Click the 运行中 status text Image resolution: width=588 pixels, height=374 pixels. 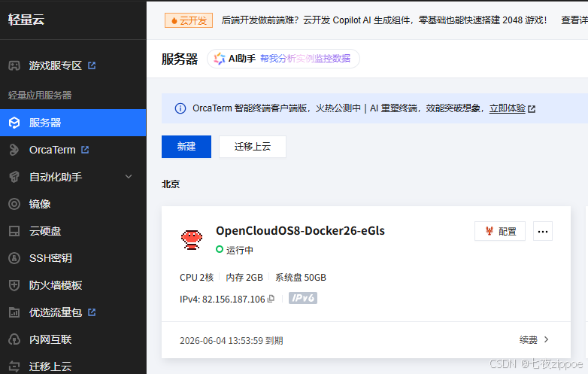point(240,250)
